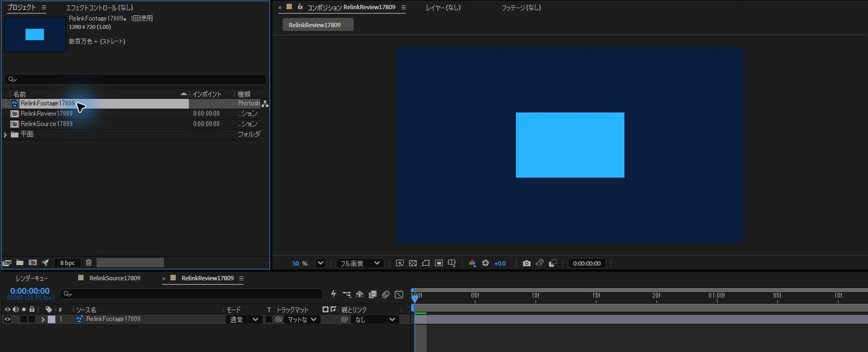The width and height of the screenshot is (868, 352).
Task: Click the RelinkReview17809 breadcrumb button in viewer
Action: tap(318, 25)
